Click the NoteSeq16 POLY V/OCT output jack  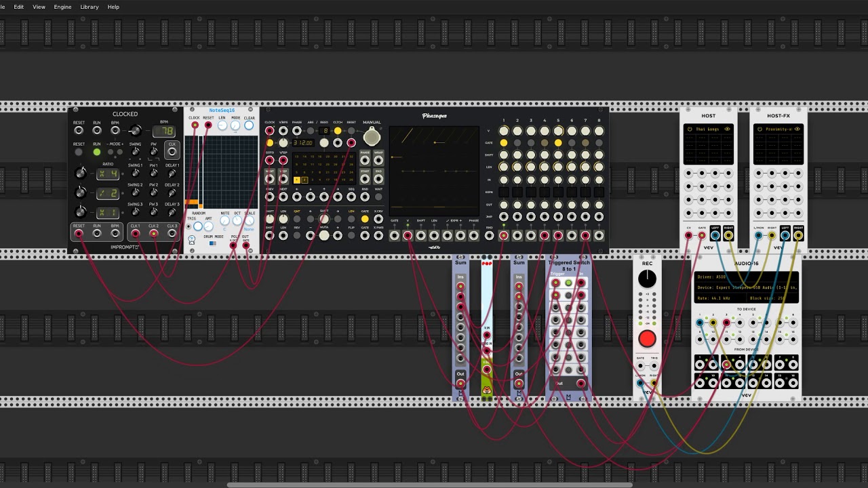click(234, 245)
